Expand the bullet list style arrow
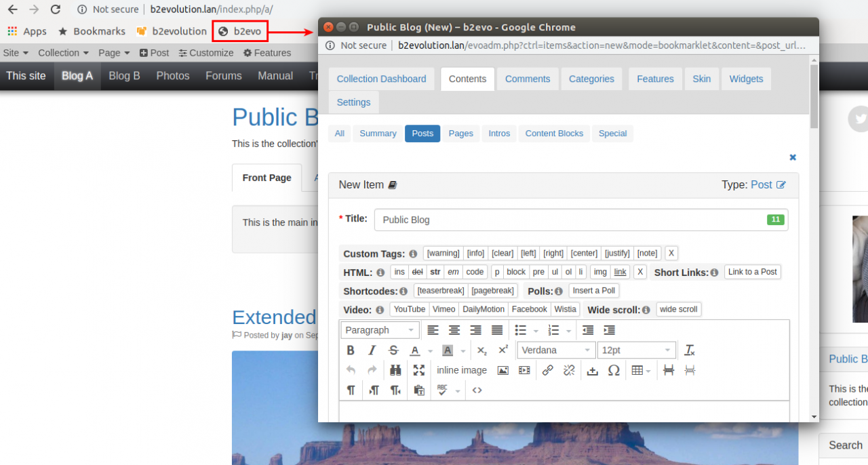The image size is (868, 465). point(536,331)
